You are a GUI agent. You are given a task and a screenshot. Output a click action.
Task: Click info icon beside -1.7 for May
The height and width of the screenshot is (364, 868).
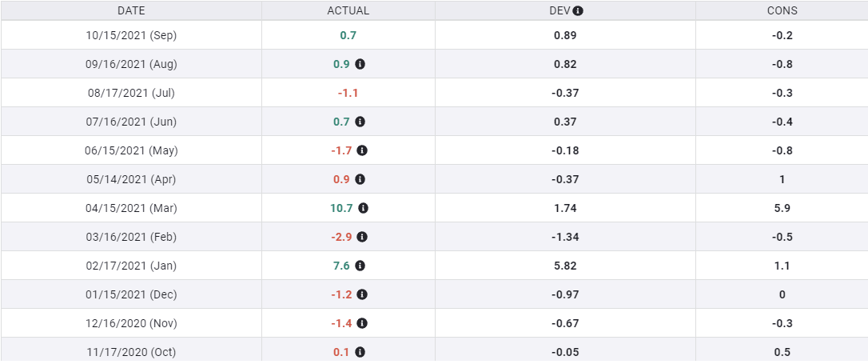click(362, 150)
